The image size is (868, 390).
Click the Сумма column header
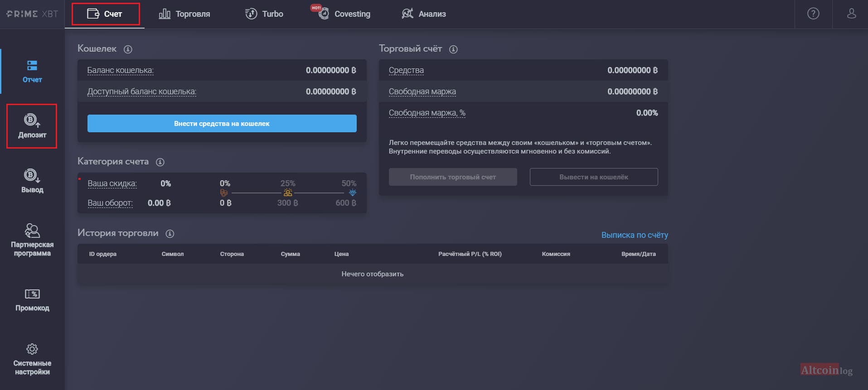point(291,254)
